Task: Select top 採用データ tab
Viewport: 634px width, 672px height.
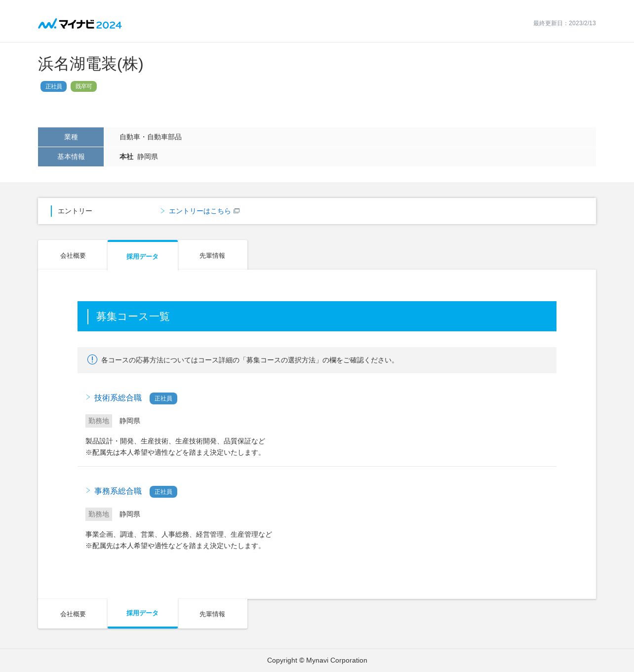Action: tap(143, 256)
